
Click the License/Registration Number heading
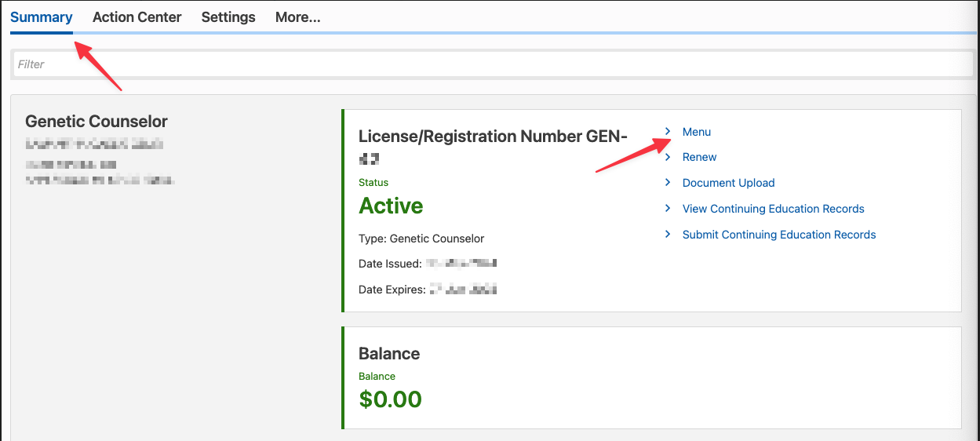click(493, 137)
